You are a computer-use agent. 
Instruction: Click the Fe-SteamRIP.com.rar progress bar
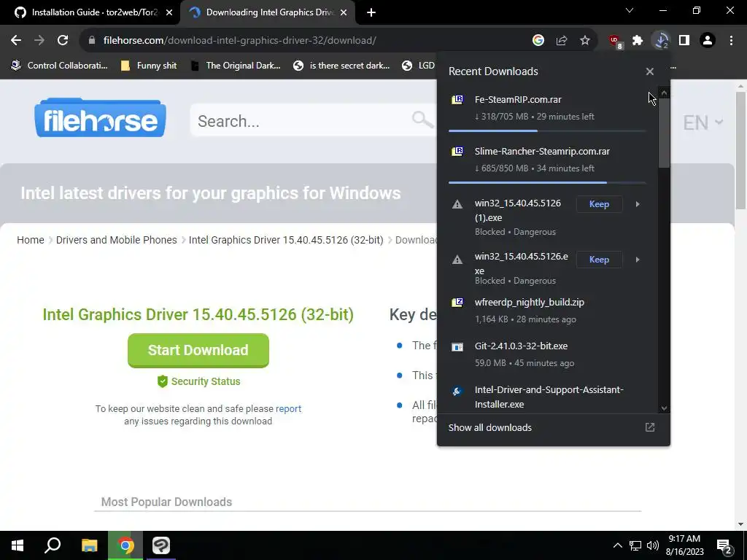pos(547,131)
